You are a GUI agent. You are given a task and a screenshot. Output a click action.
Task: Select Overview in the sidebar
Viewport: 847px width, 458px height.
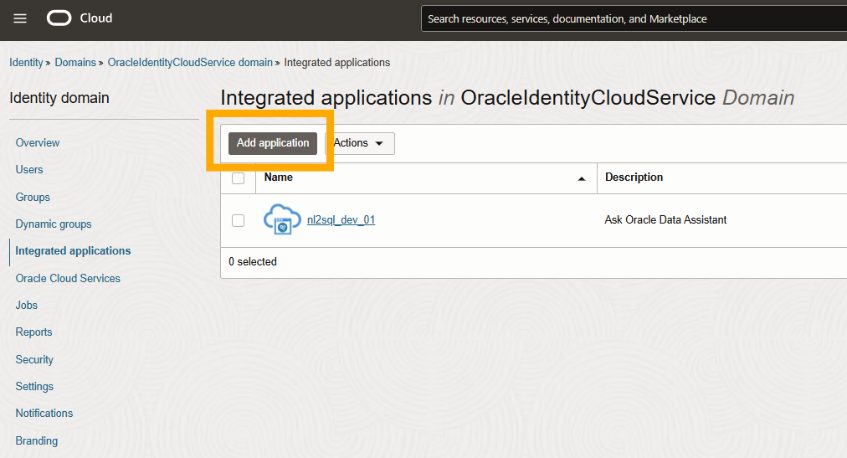38,143
